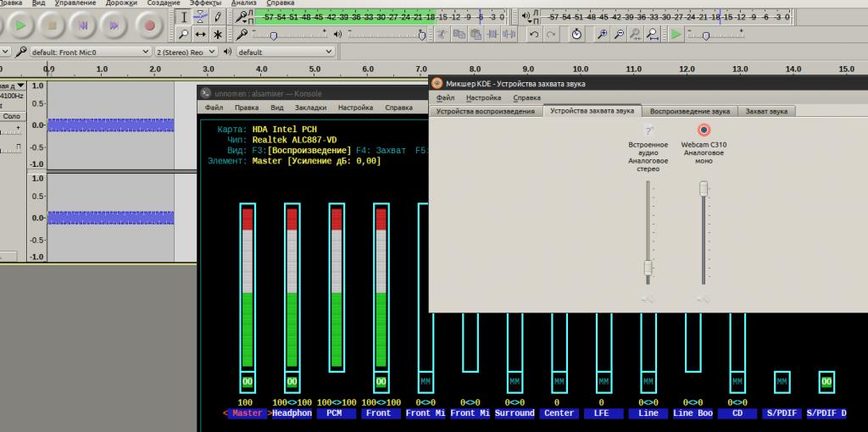This screenshot has height=432, width=868.
Task: Select the Envelope tool
Action: point(201,17)
